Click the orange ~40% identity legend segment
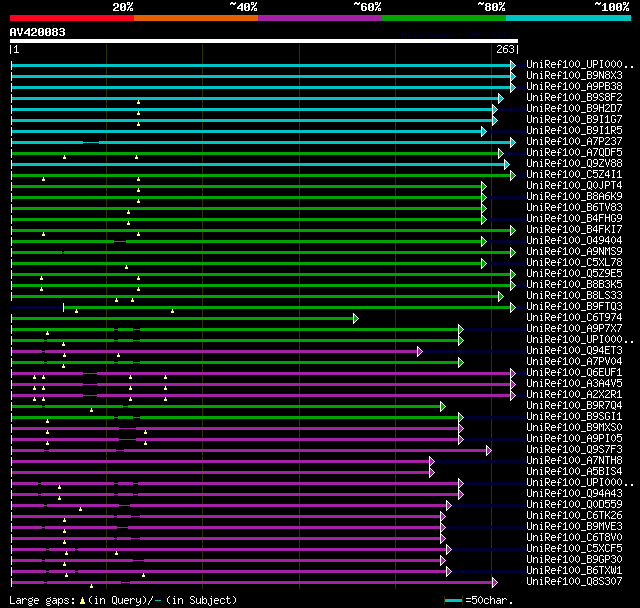Image resolution: width=640 pixels, height=608 pixels. pyautogui.click(x=196, y=18)
